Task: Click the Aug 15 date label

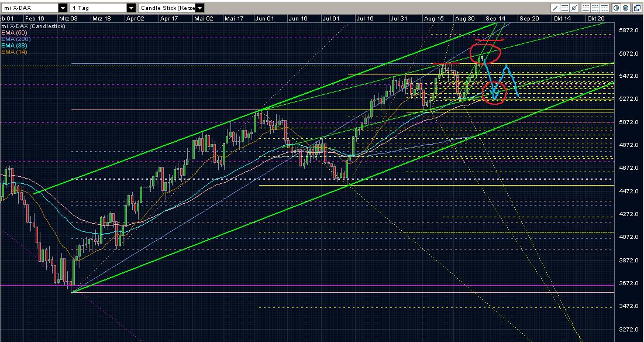Action: point(433,19)
